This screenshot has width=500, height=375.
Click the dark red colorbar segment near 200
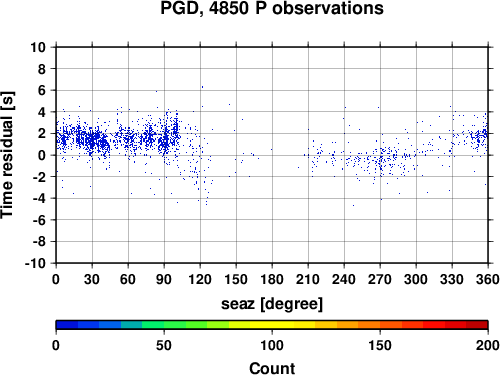pos(477,325)
